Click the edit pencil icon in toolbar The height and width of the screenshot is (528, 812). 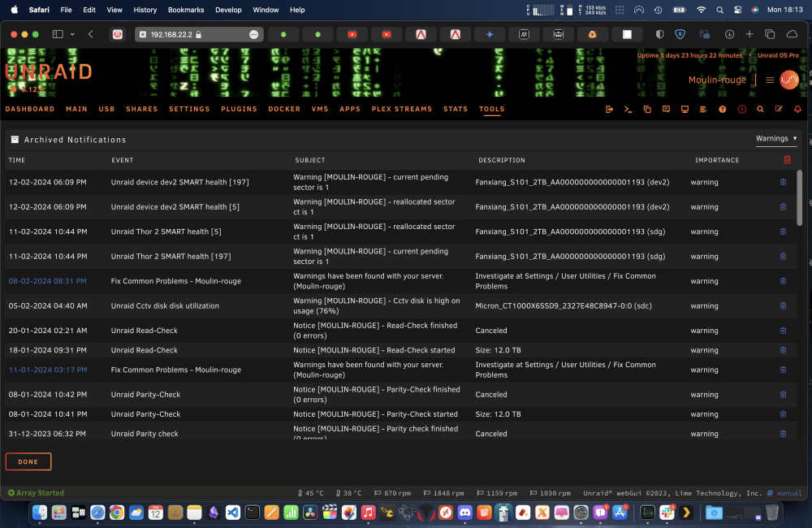click(x=779, y=110)
